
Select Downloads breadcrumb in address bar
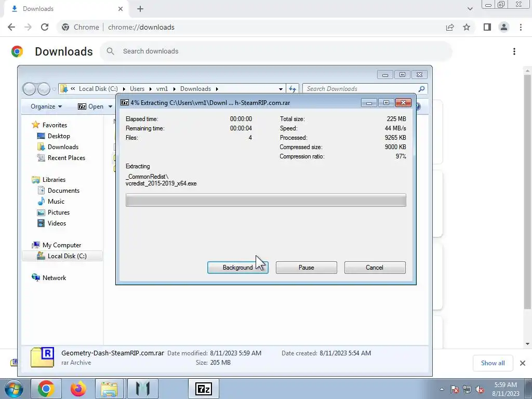pyautogui.click(x=195, y=89)
